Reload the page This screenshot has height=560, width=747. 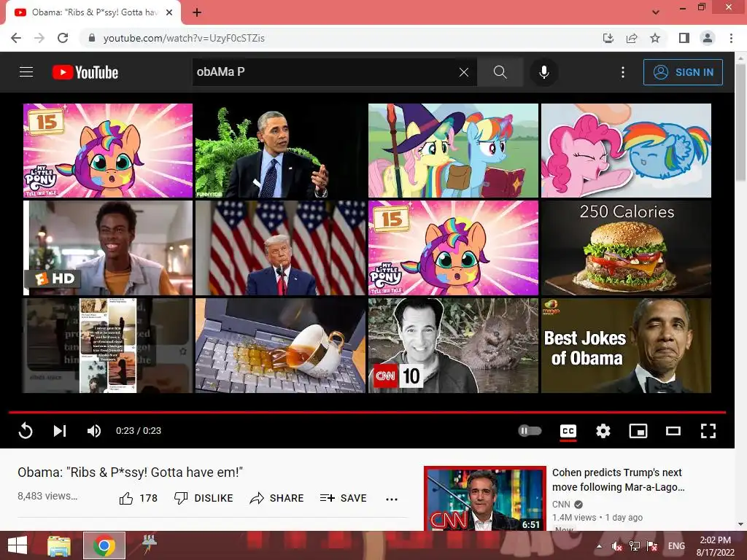63,38
